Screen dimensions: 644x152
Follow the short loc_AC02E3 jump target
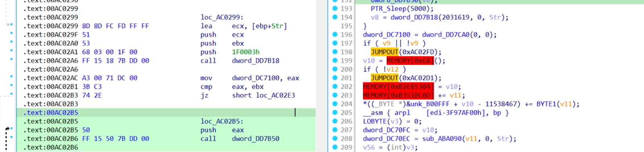pos(263,95)
